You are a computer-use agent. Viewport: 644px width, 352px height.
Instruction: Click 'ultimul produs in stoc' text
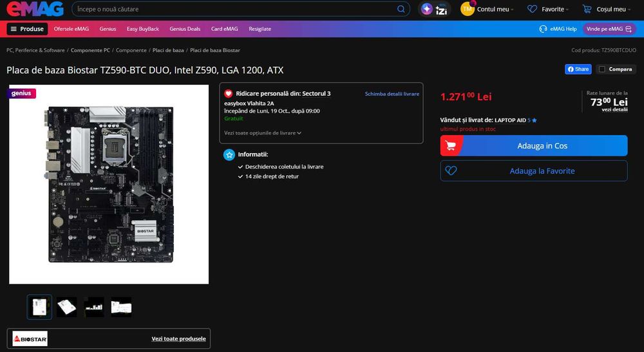tap(468, 129)
